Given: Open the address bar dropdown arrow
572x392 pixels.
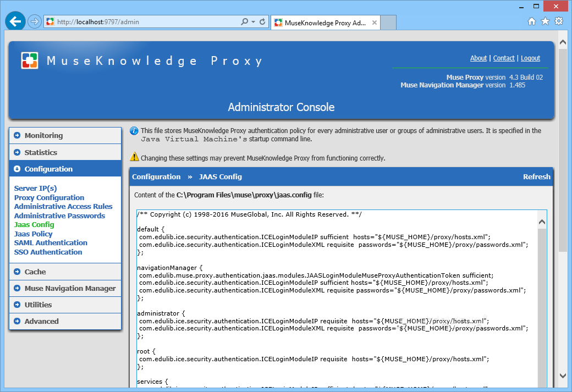Looking at the screenshot, I should pos(253,21).
